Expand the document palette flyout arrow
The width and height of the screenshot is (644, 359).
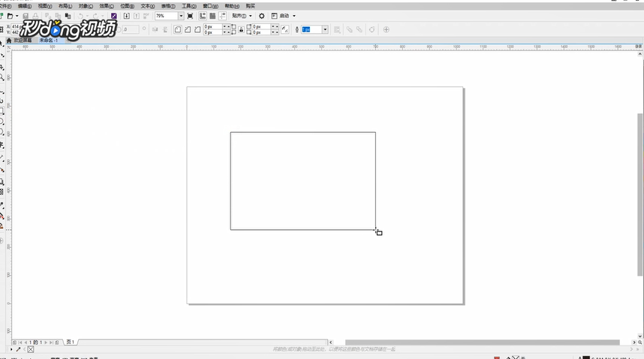click(x=11, y=349)
